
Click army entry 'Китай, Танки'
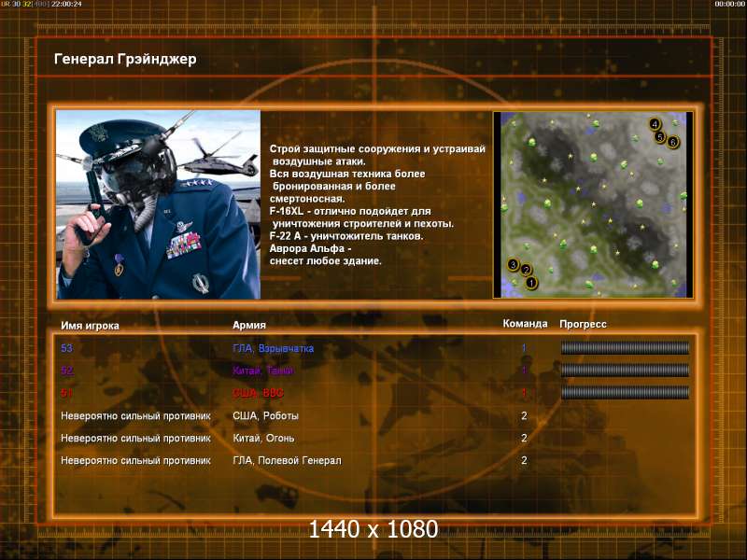[x=263, y=371]
